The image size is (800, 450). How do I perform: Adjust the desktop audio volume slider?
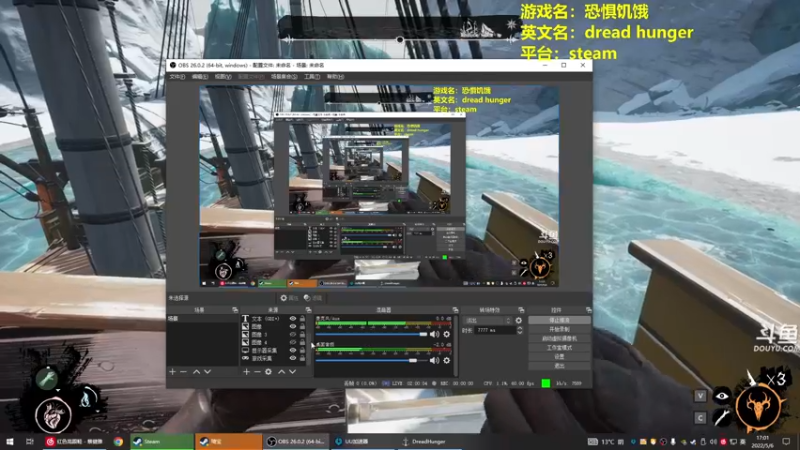click(x=371, y=360)
